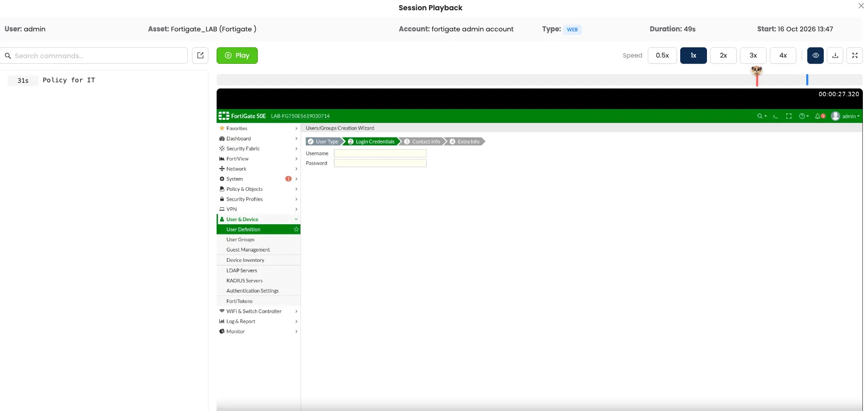The height and width of the screenshot is (411, 868).
Task: Open FortiGate notifications bell
Action: 820,116
